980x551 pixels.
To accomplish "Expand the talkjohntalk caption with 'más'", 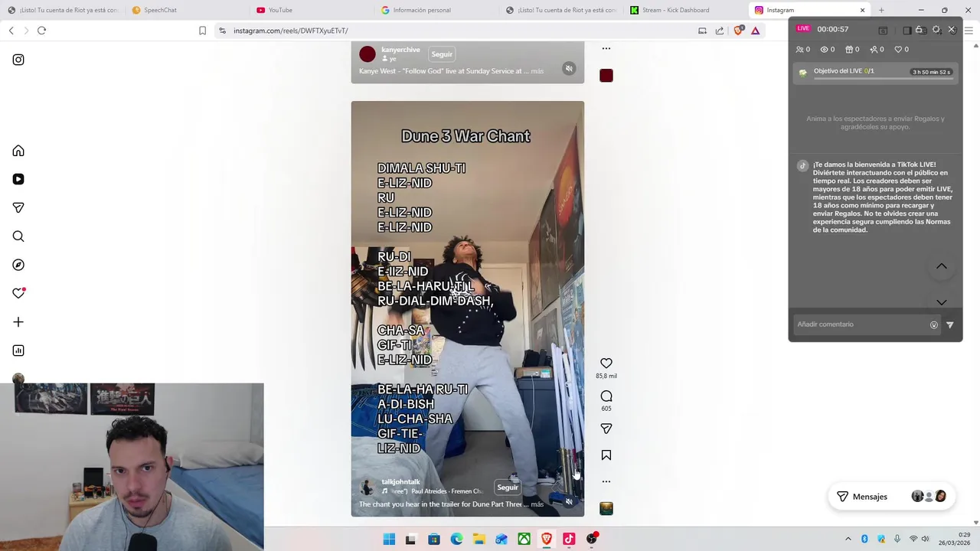I will pyautogui.click(x=537, y=504).
